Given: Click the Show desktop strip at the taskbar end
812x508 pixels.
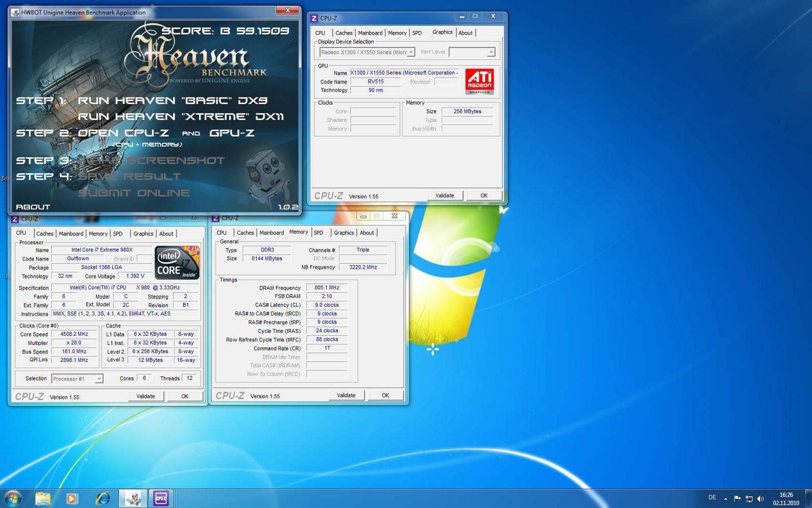Looking at the screenshot, I should click(808, 498).
